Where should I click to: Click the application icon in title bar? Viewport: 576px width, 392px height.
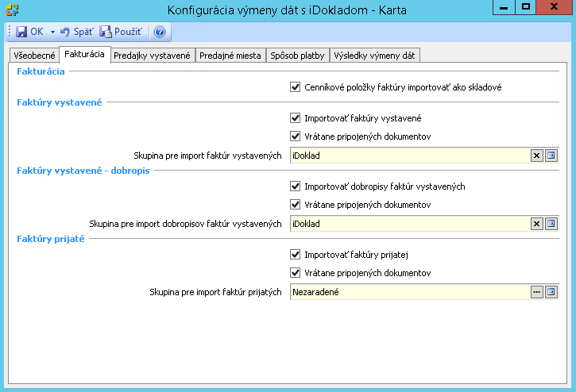coord(10,9)
